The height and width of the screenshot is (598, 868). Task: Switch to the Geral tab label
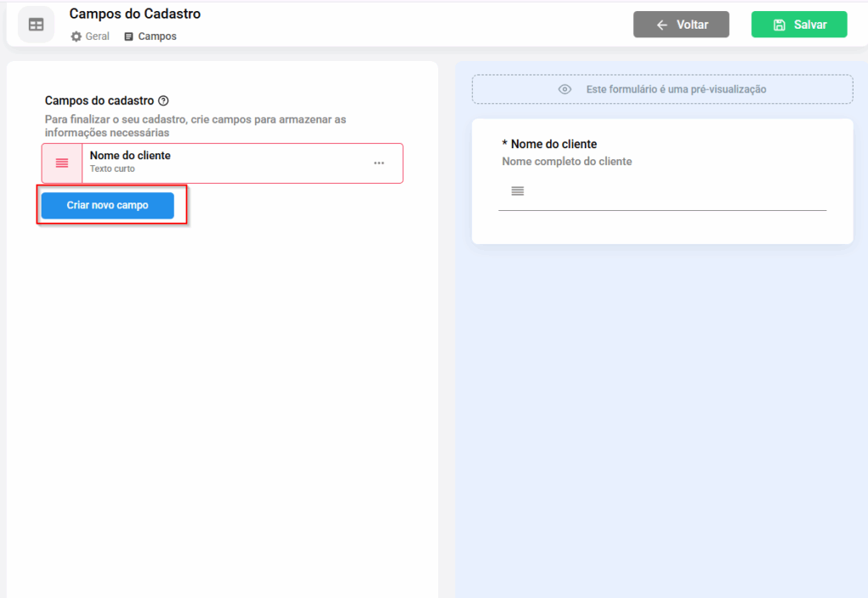pyautogui.click(x=97, y=37)
